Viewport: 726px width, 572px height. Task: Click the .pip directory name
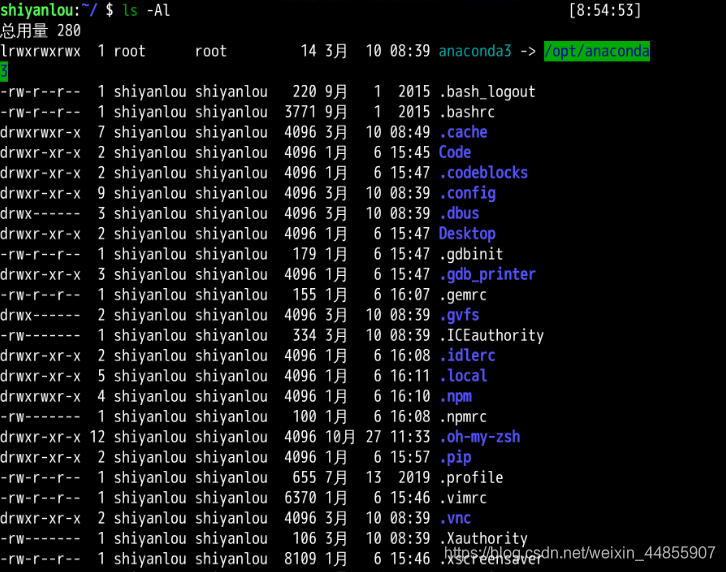pyautogui.click(x=455, y=458)
